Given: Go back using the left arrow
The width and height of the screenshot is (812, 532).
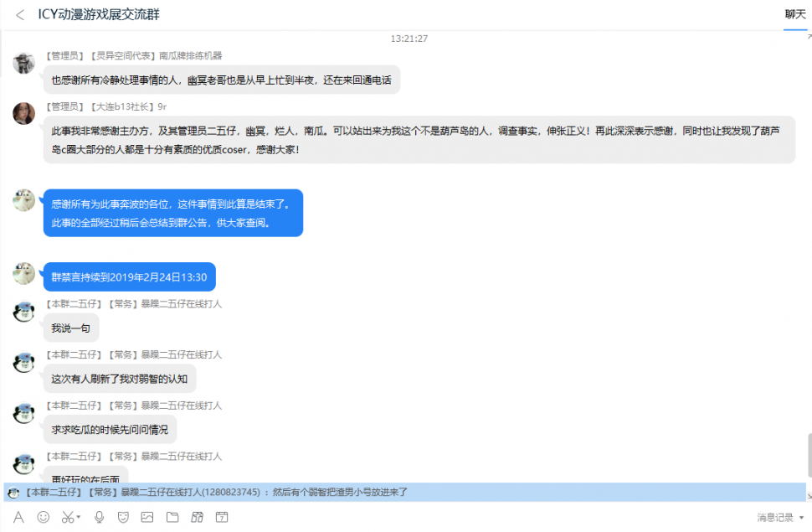Looking at the screenshot, I should 20,15.
